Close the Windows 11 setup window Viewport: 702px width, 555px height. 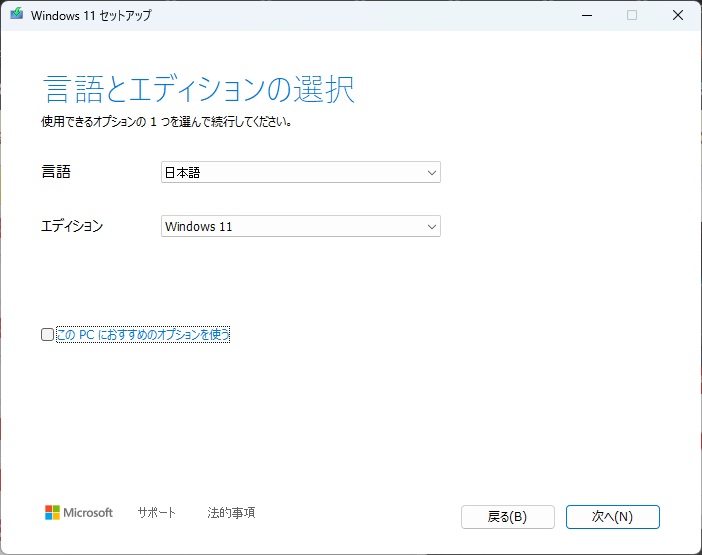[x=678, y=15]
